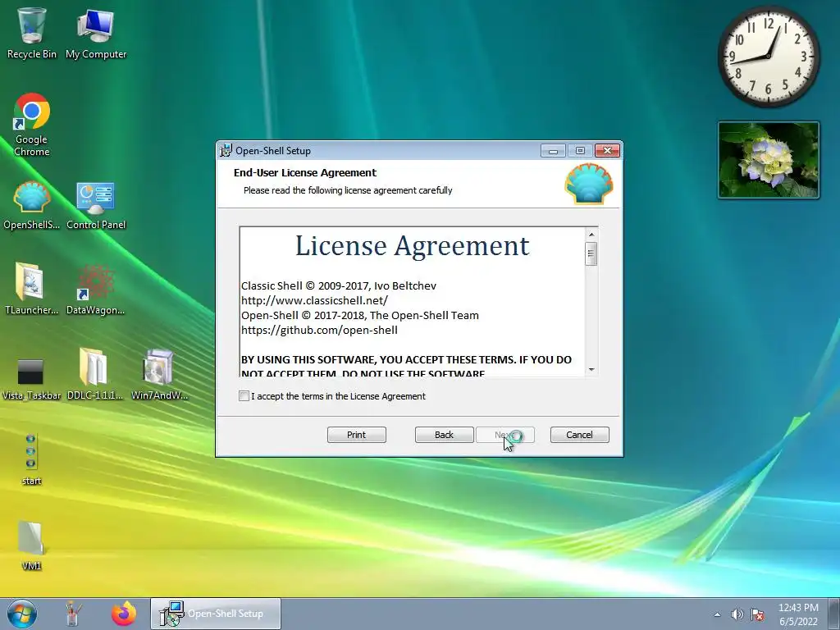This screenshot has height=630, width=840.
Task: Launch the pinned tool icon beside Start
Action: [73, 614]
